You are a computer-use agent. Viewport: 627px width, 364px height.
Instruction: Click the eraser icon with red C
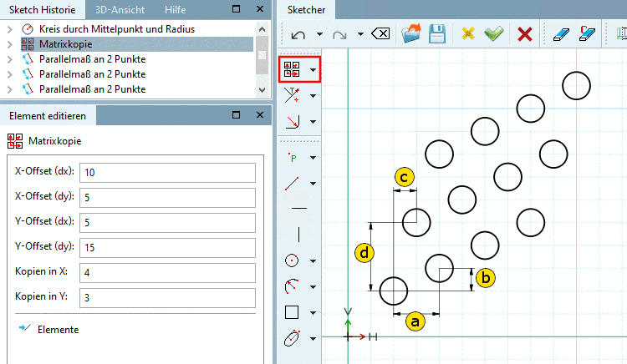(587, 33)
